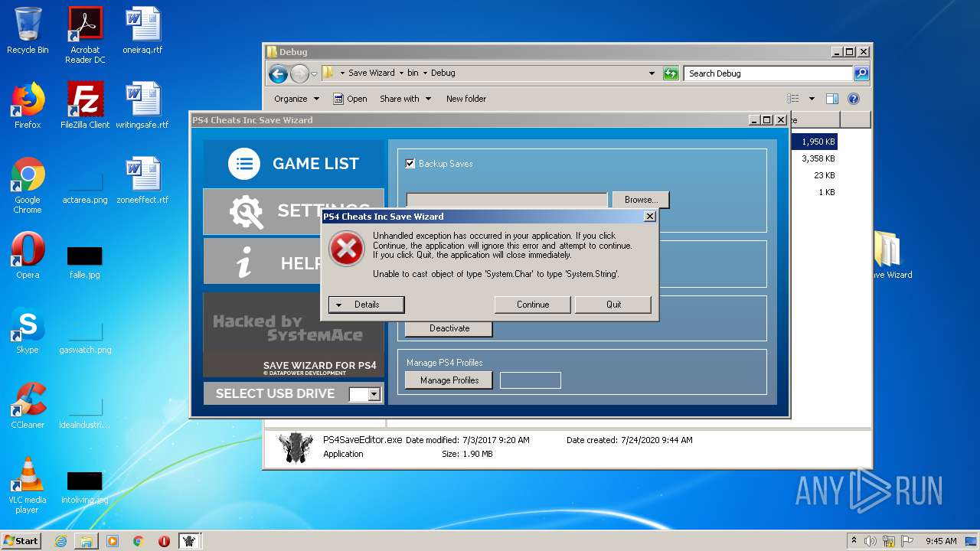Expand the Details button in error dialog
Viewport: 980px width, 551px height.
(366, 305)
